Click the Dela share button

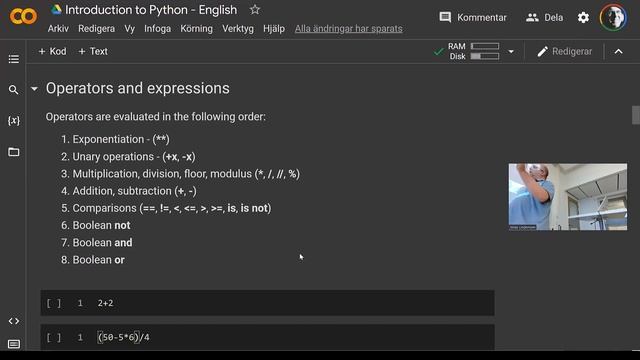pyautogui.click(x=544, y=18)
